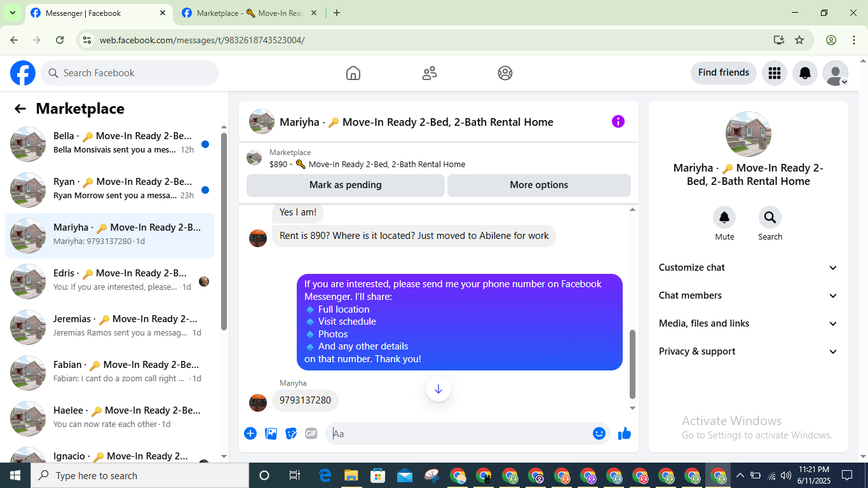Screen dimensions: 868x488
Task: Bookmark this page with the star icon
Action: pyautogui.click(x=799, y=40)
